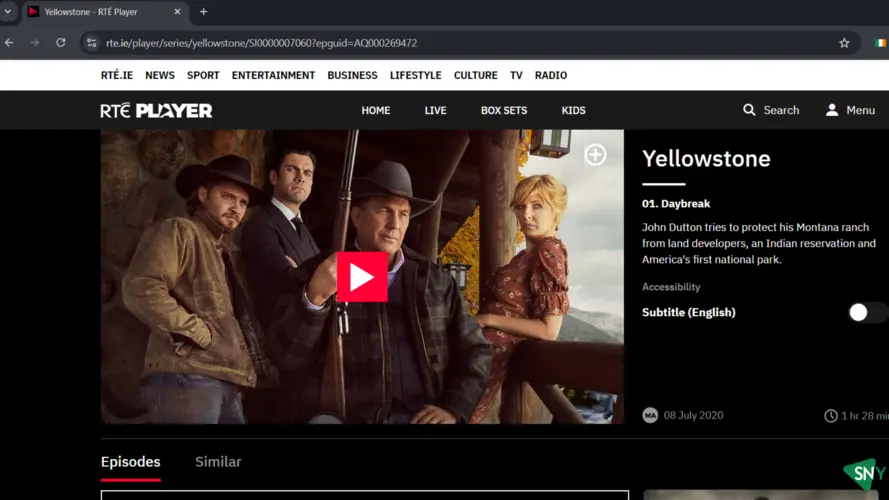The height and width of the screenshot is (500, 889).
Task: Switch to the Episodes tab
Action: tap(130, 462)
